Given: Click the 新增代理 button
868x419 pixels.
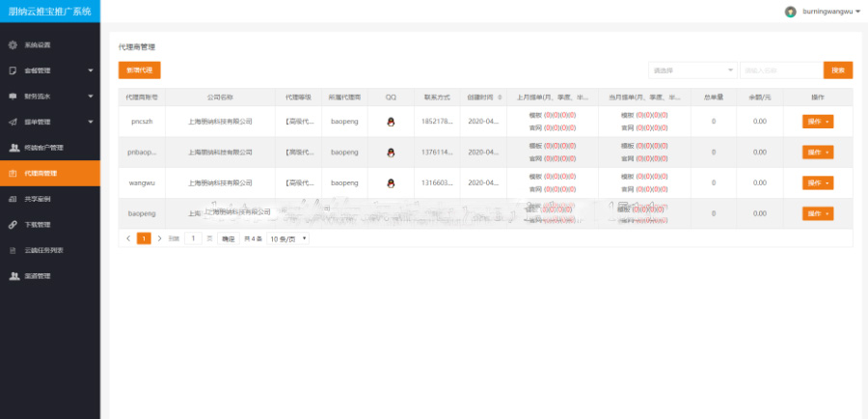Looking at the screenshot, I should [x=139, y=70].
